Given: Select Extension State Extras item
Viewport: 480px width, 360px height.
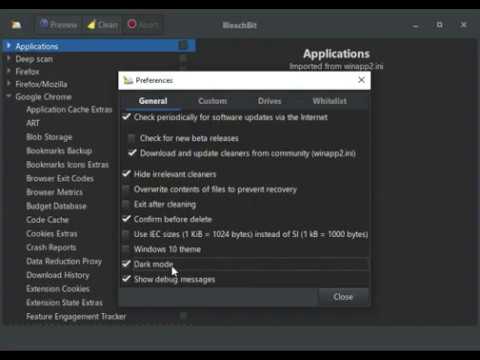Looking at the screenshot, I should tap(65, 303).
